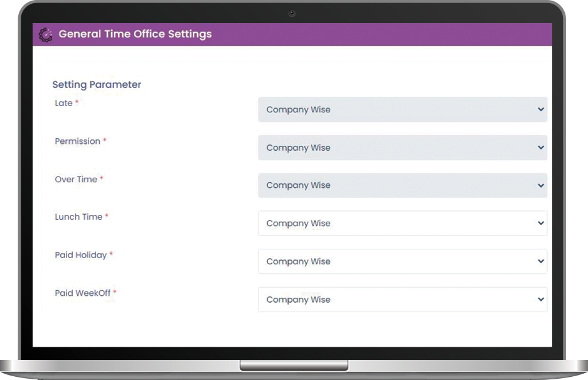Click the Late field label
The width and height of the screenshot is (588, 380).
pos(64,103)
